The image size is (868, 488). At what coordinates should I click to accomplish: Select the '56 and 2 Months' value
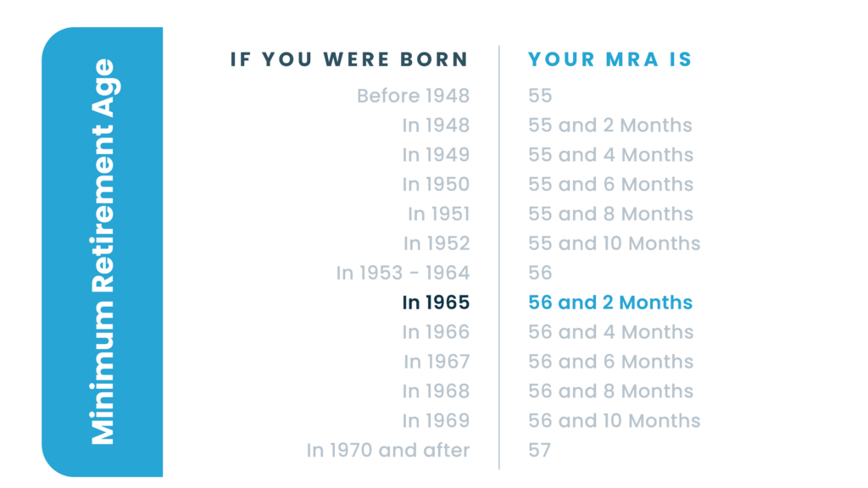pos(610,302)
